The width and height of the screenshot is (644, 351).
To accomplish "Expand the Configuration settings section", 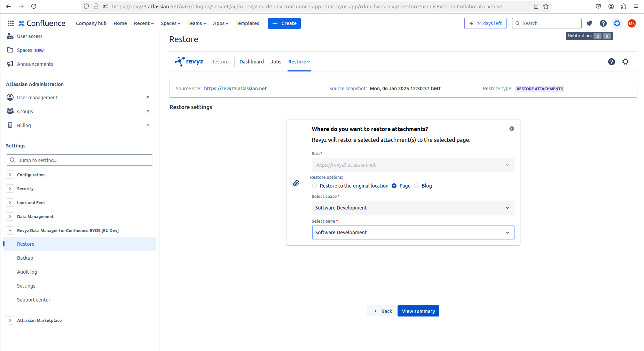I will 10,175.
